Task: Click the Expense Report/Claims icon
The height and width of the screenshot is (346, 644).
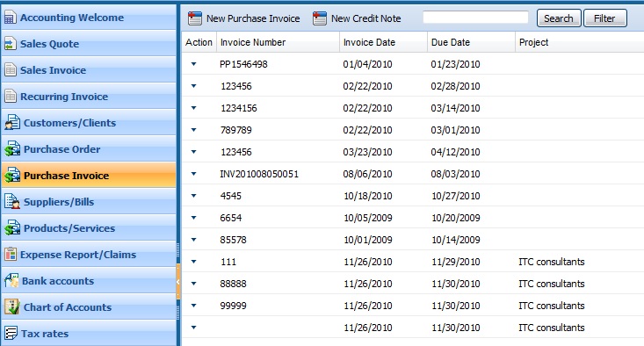Action: tap(11, 255)
